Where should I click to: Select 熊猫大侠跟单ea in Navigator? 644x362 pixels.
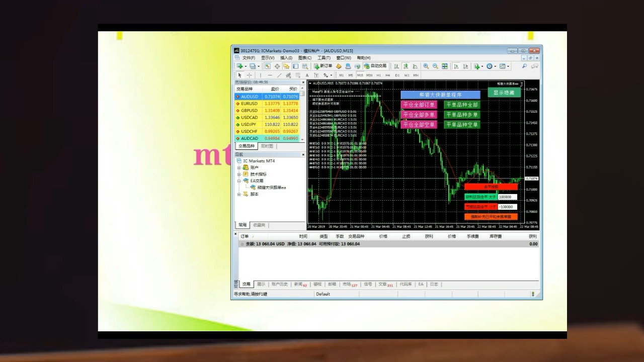click(271, 188)
